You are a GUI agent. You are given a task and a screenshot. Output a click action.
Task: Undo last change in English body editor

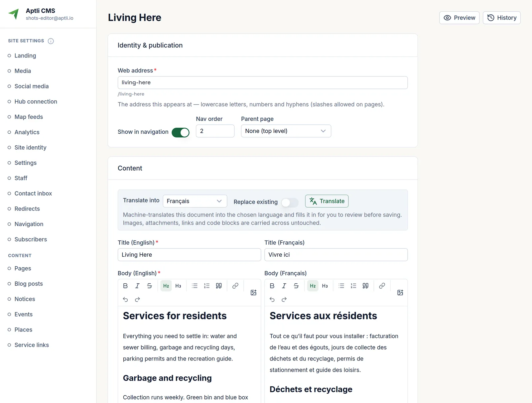coord(125,300)
